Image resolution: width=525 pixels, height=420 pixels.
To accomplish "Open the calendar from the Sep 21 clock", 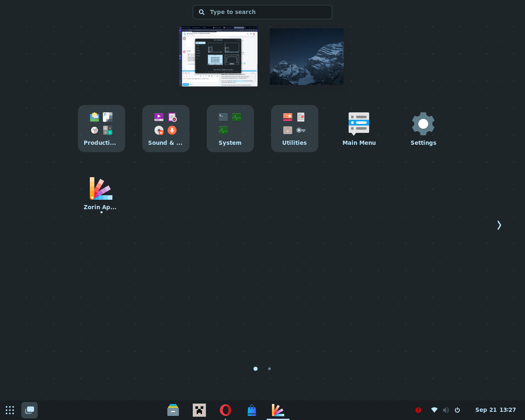I will coord(495,410).
